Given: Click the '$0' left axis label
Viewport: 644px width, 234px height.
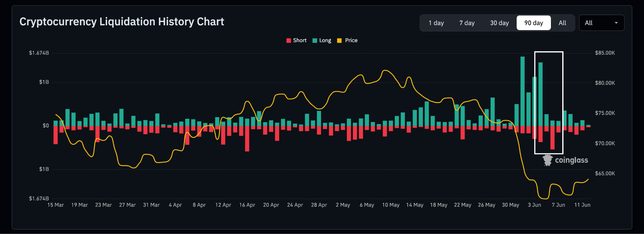Looking at the screenshot, I should pos(46,126).
